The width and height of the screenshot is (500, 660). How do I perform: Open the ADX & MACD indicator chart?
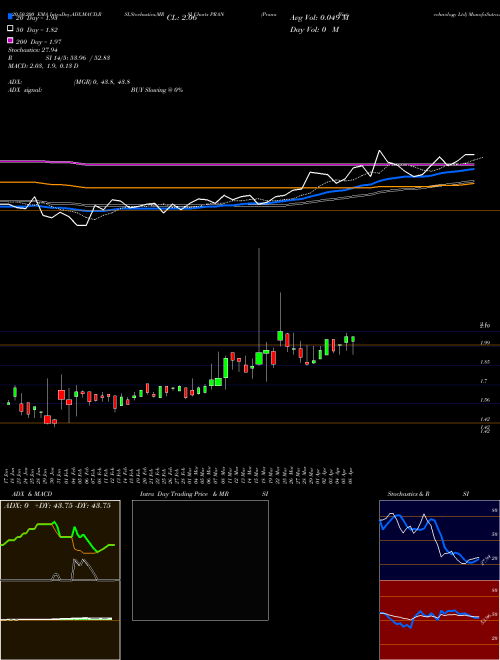[x=60, y=580]
